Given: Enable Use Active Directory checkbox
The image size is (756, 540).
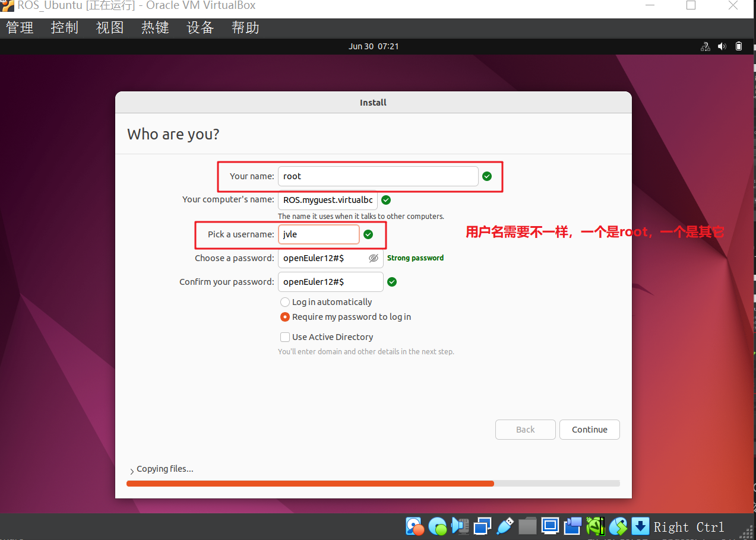Looking at the screenshot, I should (x=285, y=337).
